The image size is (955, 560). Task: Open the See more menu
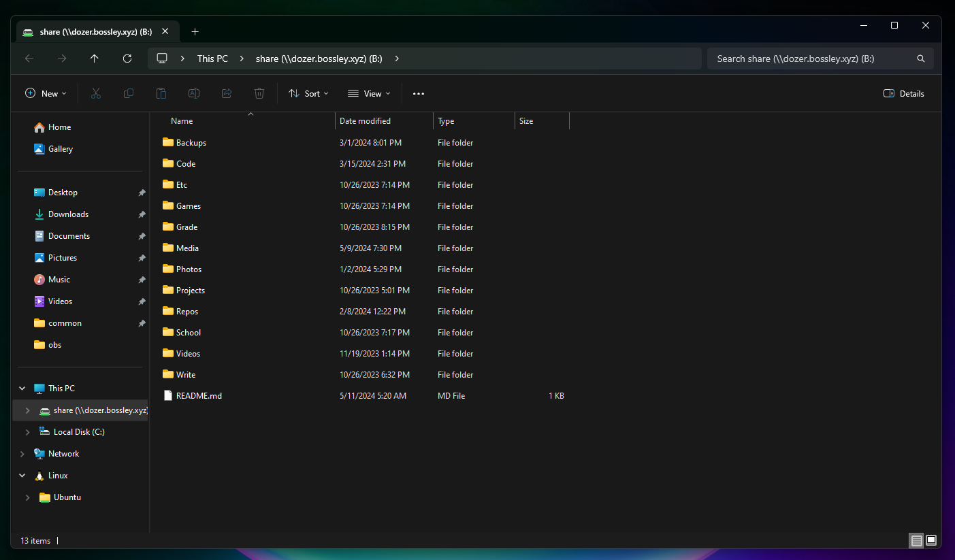click(x=418, y=93)
